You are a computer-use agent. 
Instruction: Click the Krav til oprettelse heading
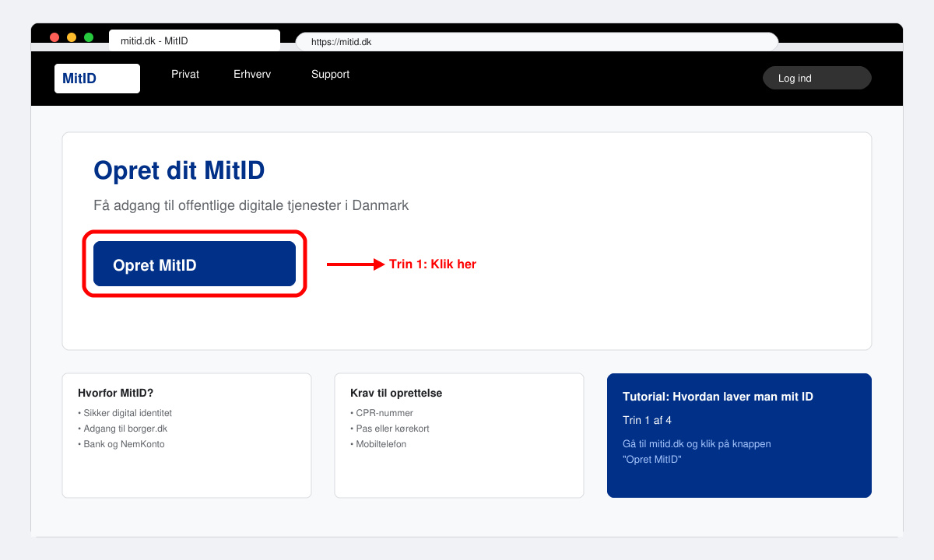point(396,394)
